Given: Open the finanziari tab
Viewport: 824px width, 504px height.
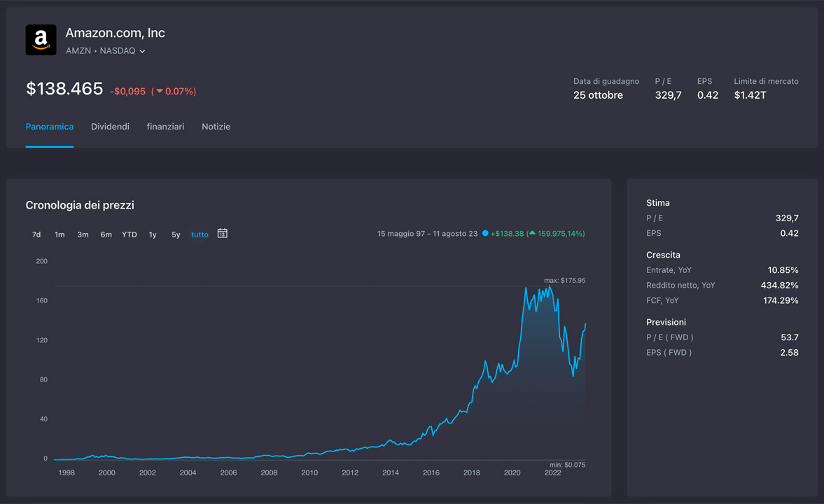Looking at the screenshot, I should click(x=165, y=127).
